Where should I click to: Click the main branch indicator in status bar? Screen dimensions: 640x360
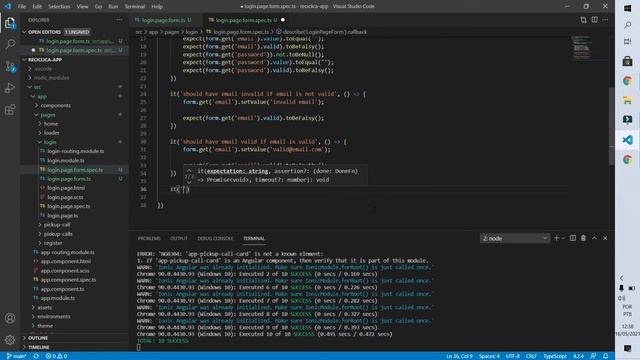pos(17,356)
